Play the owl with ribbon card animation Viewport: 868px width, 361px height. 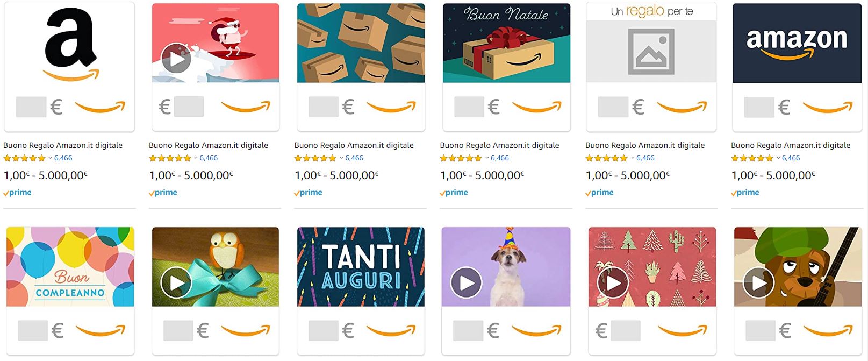click(176, 282)
